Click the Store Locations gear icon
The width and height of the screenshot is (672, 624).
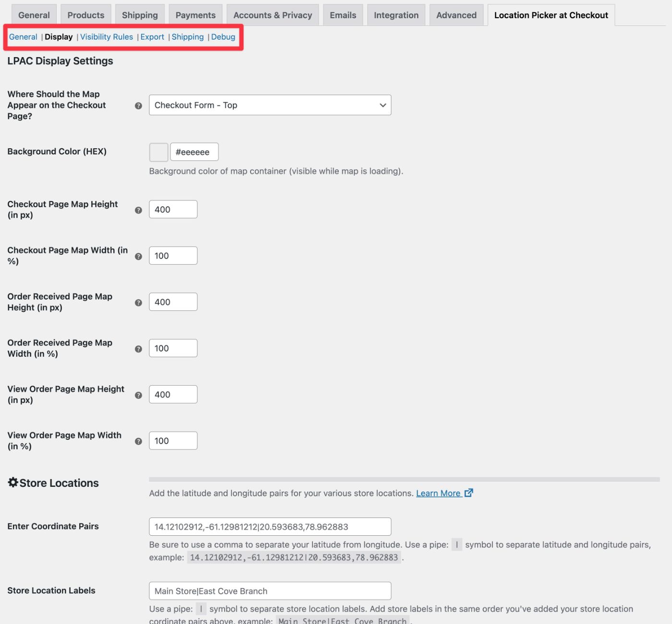click(13, 482)
